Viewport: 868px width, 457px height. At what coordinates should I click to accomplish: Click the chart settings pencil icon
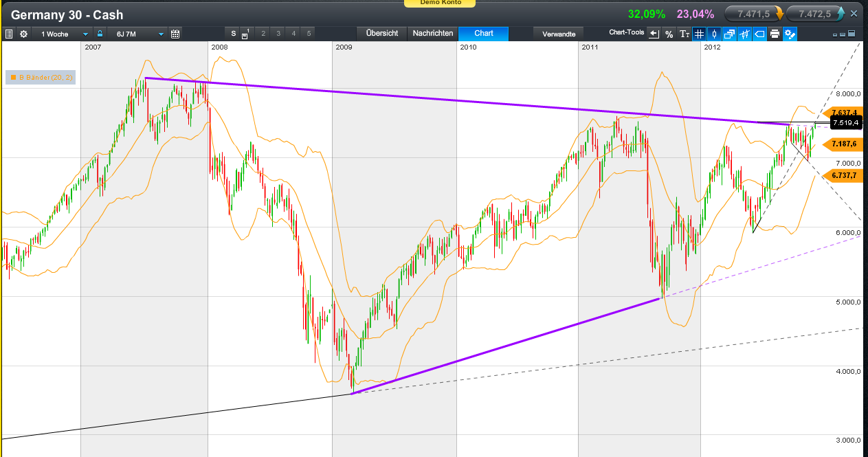click(x=790, y=33)
